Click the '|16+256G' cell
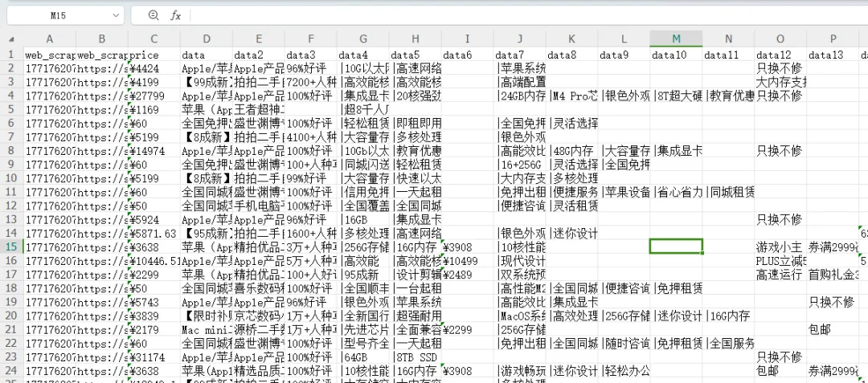 [x=519, y=165]
